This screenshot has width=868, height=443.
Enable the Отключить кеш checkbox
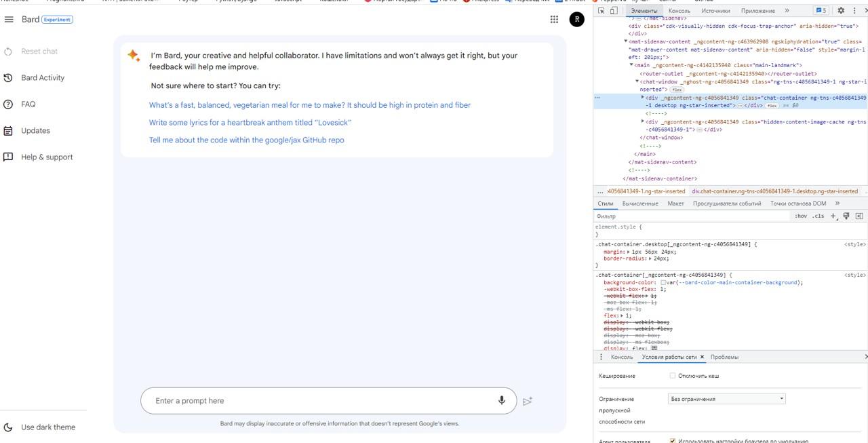[x=673, y=376]
